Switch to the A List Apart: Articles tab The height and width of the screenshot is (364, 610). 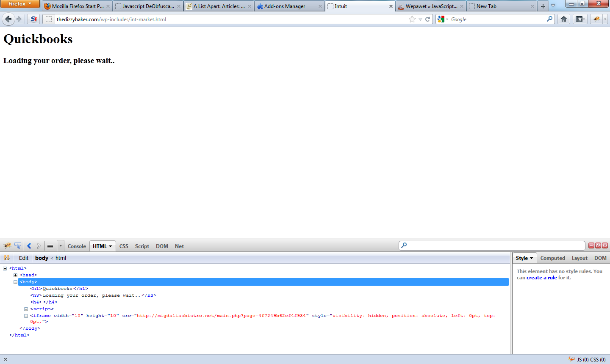(x=219, y=6)
